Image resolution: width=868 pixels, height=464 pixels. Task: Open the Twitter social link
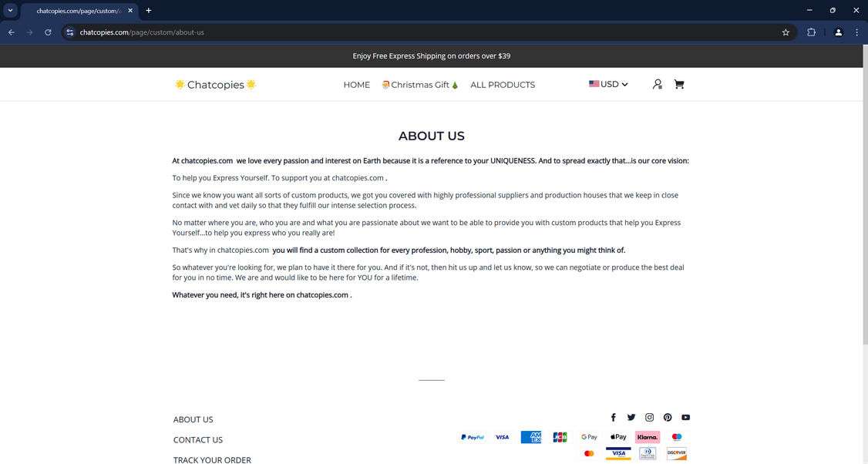click(x=631, y=418)
